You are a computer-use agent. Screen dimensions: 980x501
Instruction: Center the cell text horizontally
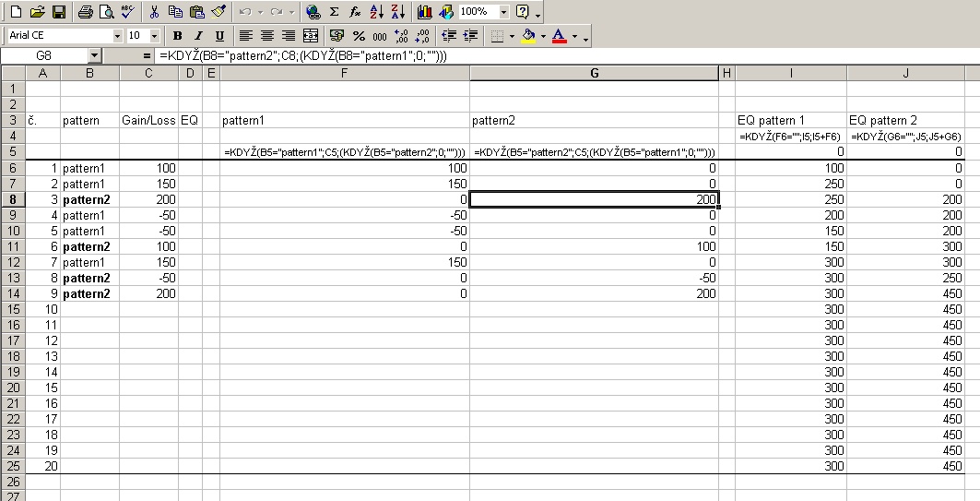[267, 36]
